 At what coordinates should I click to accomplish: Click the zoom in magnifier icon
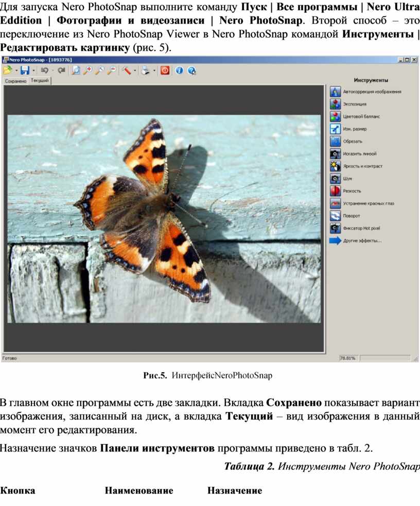89,71
